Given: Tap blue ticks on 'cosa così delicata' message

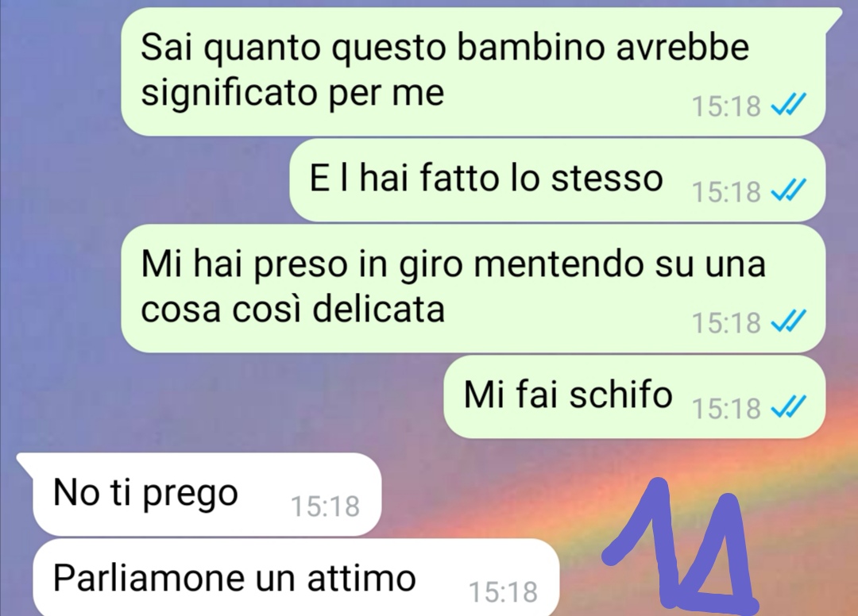Looking at the screenshot, I should [x=789, y=321].
